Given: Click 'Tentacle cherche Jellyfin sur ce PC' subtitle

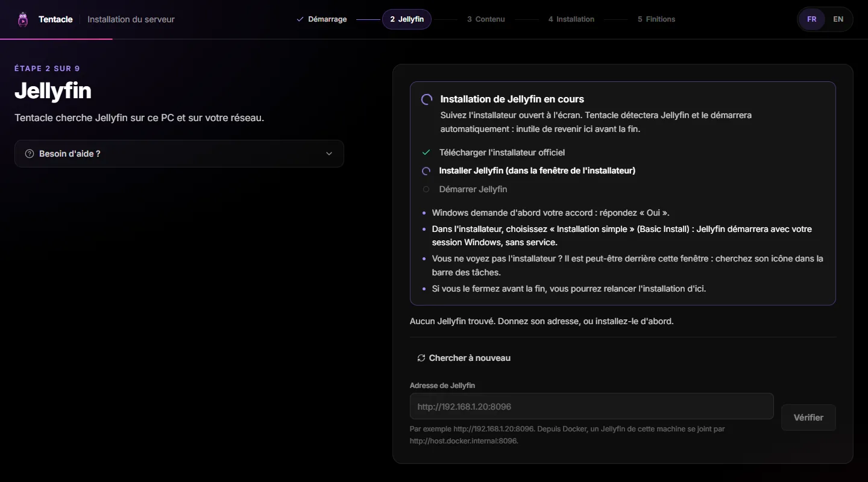Looking at the screenshot, I should click(139, 117).
